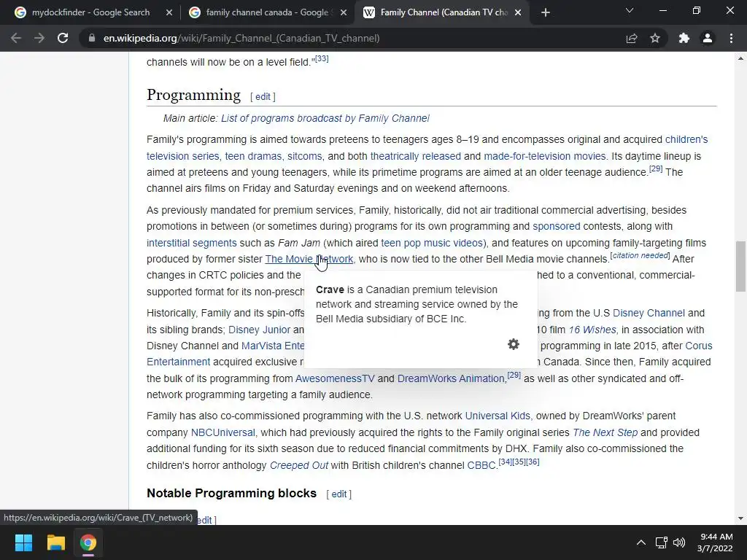
Task: Open the Extensions puzzle icon
Action: [x=684, y=38]
